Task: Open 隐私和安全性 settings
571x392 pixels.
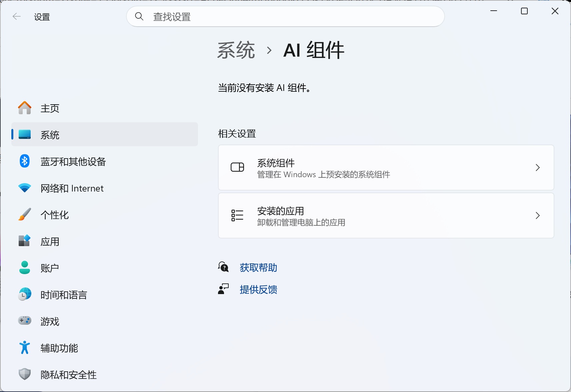Action: [105, 374]
